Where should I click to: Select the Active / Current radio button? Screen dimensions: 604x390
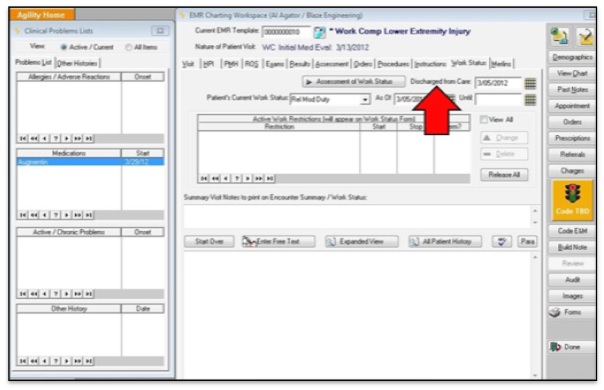pos(63,47)
